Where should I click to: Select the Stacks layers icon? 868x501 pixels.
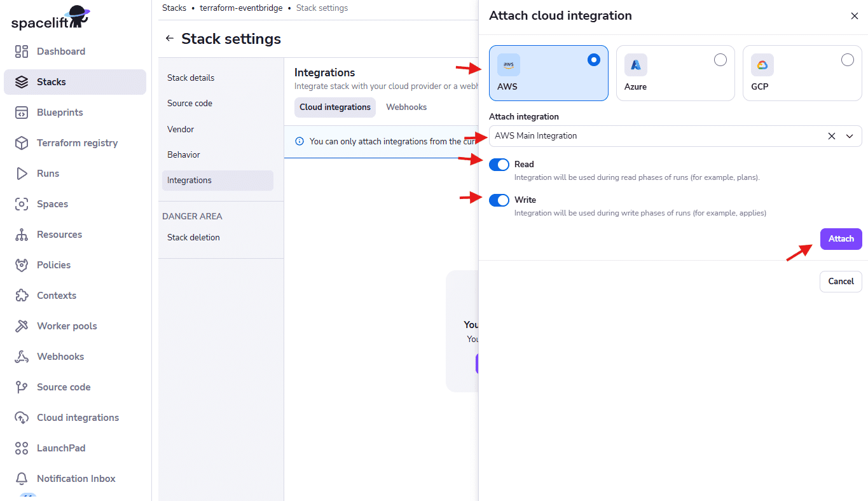coord(22,82)
